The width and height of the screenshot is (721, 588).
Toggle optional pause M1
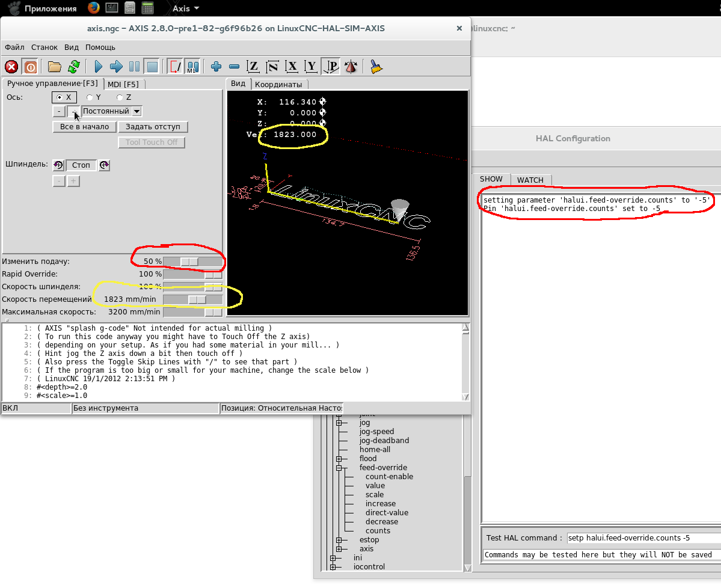pyautogui.click(x=193, y=67)
